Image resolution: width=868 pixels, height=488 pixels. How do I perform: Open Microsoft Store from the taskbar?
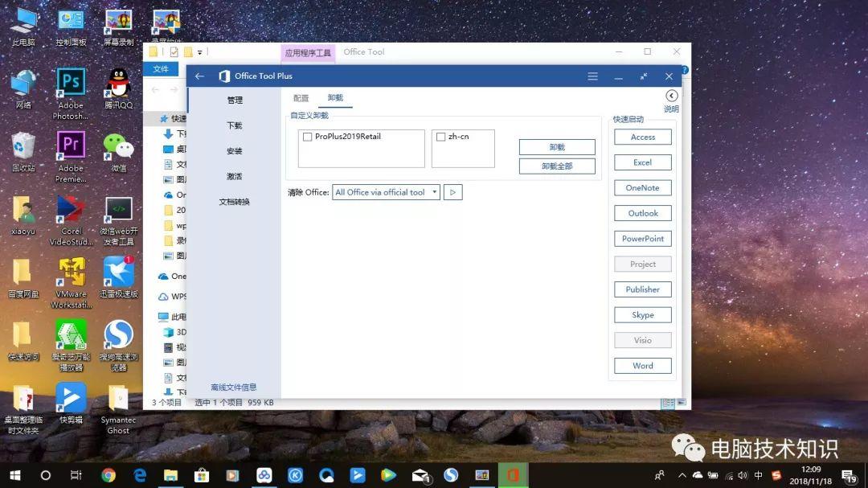point(202,475)
